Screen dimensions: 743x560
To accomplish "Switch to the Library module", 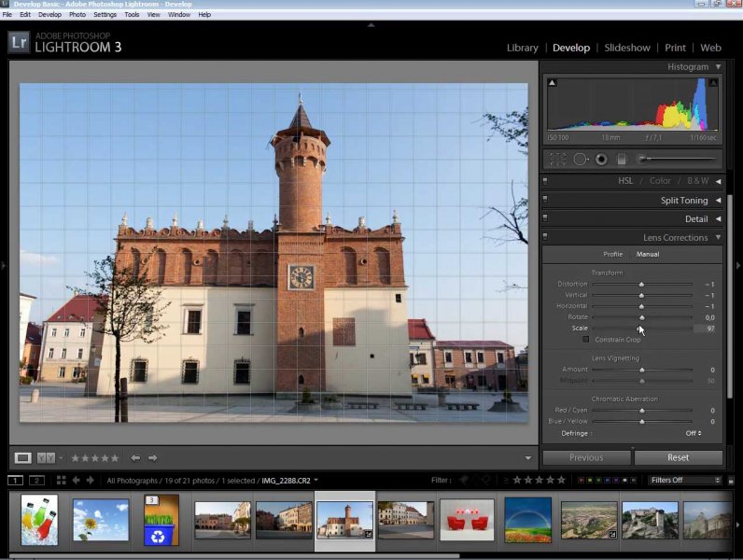I will [522, 48].
